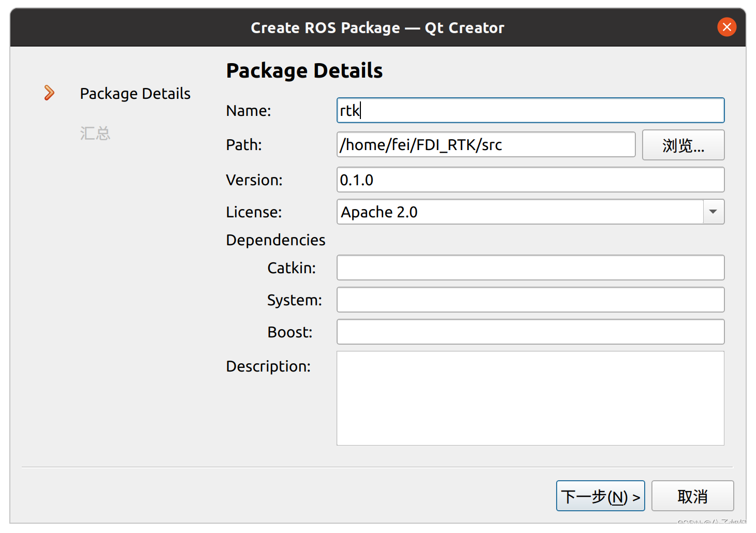
Task: Proceed with the 下一步(N) button
Action: click(600, 496)
